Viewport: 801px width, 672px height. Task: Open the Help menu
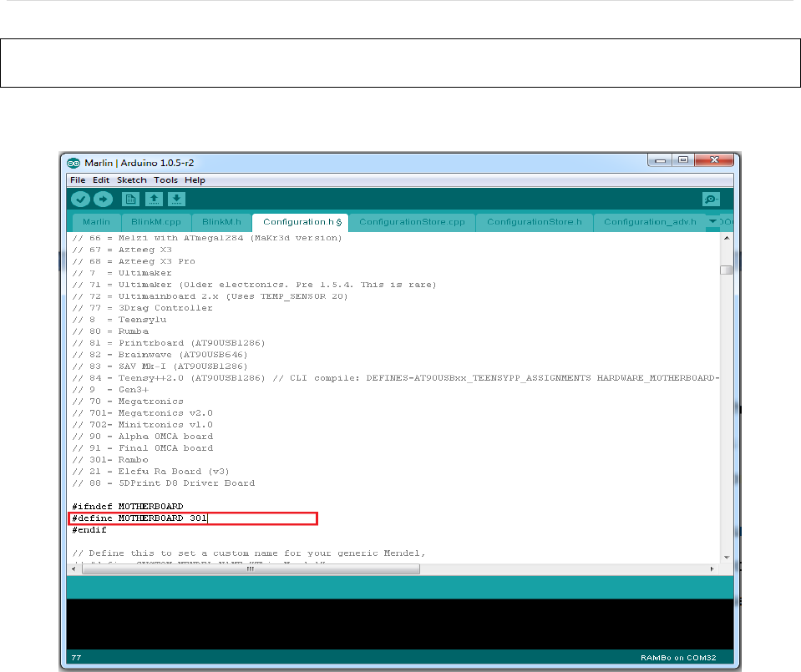tap(195, 180)
